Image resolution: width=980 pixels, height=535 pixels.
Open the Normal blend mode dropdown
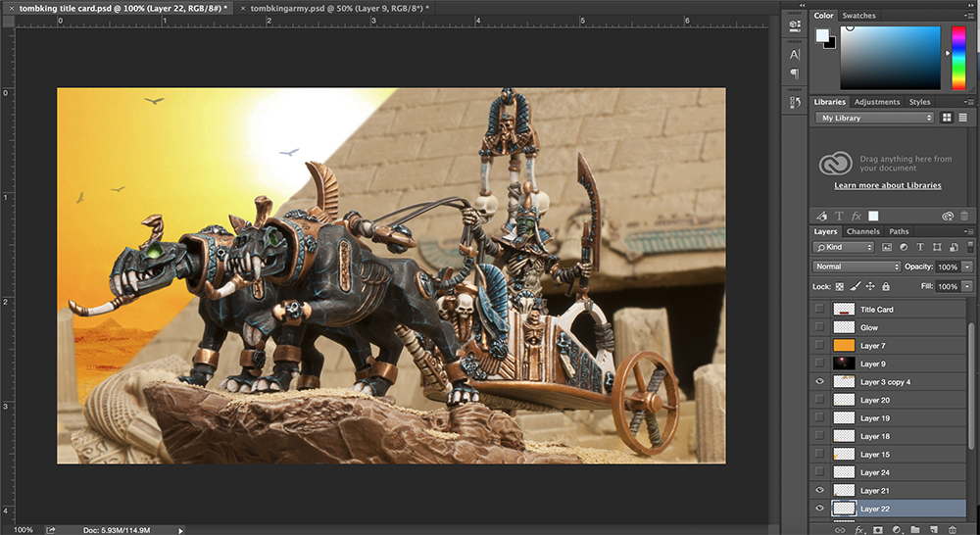(x=857, y=267)
